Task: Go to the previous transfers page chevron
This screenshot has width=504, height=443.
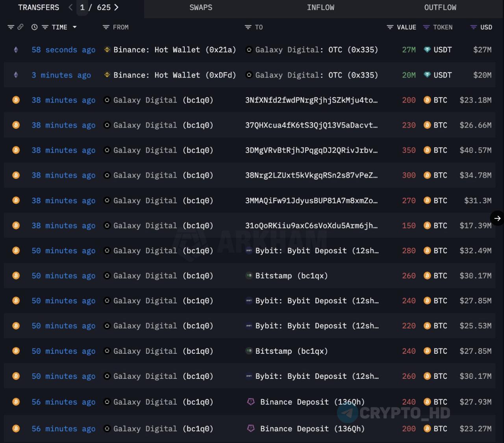Action: pos(70,7)
